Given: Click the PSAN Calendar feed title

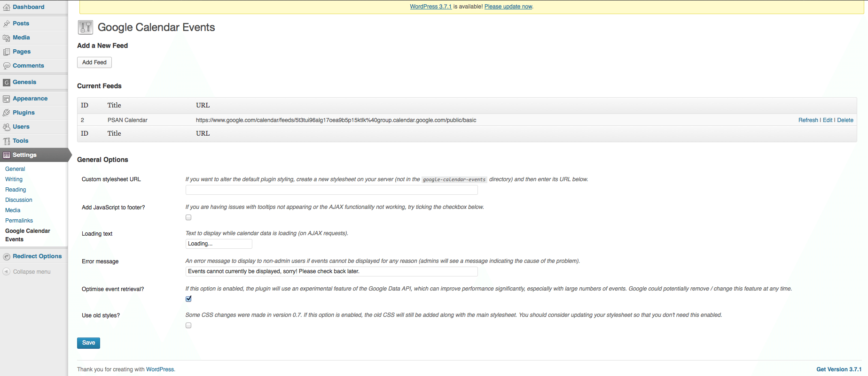Looking at the screenshot, I should click(x=127, y=120).
